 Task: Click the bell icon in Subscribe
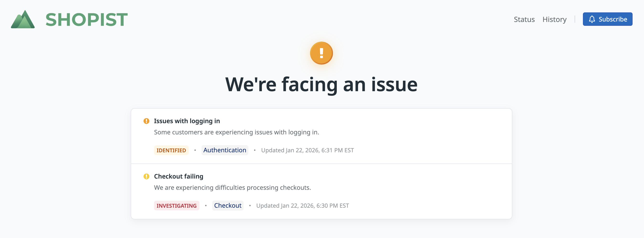tap(592, 19)
